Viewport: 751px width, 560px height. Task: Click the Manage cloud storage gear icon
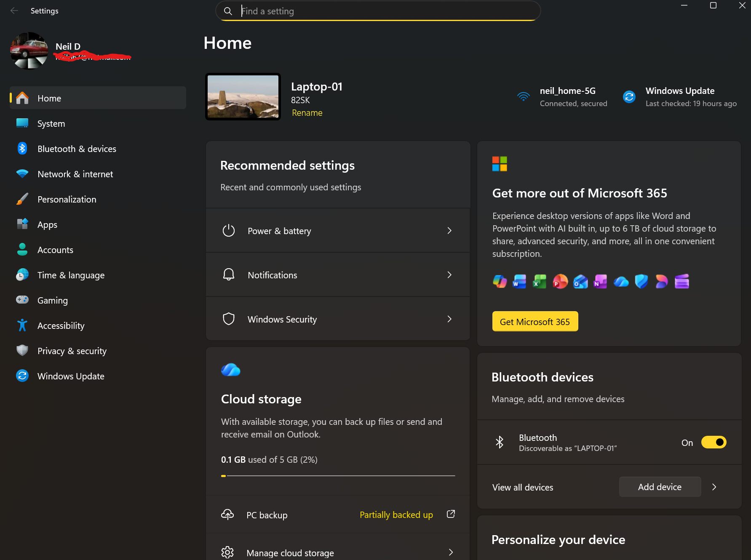pyautogui.click(x=227, y=552)
